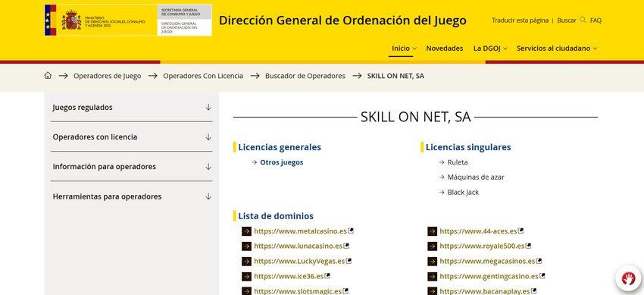Screen dimensions: 644x295
Task: Click Traducir esta página
Action: pos(520,20)
